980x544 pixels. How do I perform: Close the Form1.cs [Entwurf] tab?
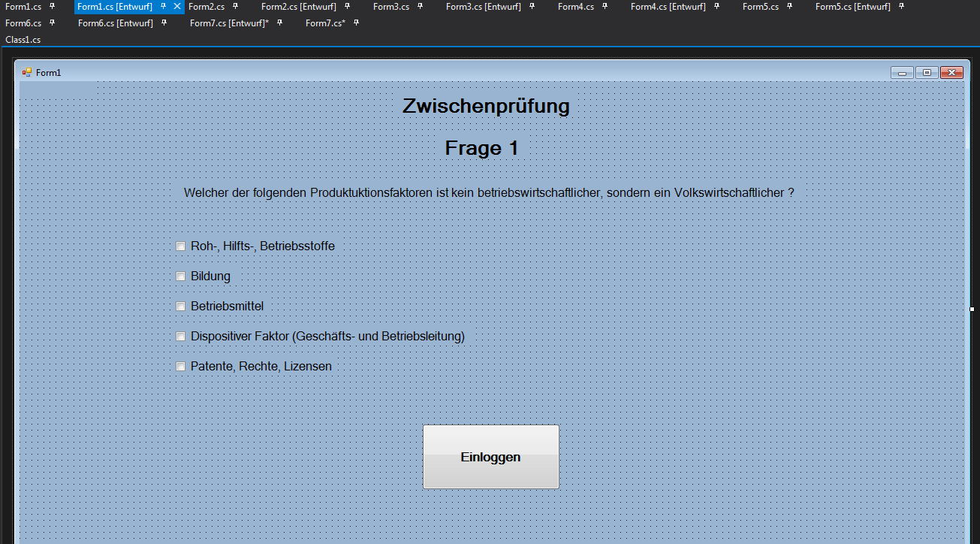click(176, 7)
